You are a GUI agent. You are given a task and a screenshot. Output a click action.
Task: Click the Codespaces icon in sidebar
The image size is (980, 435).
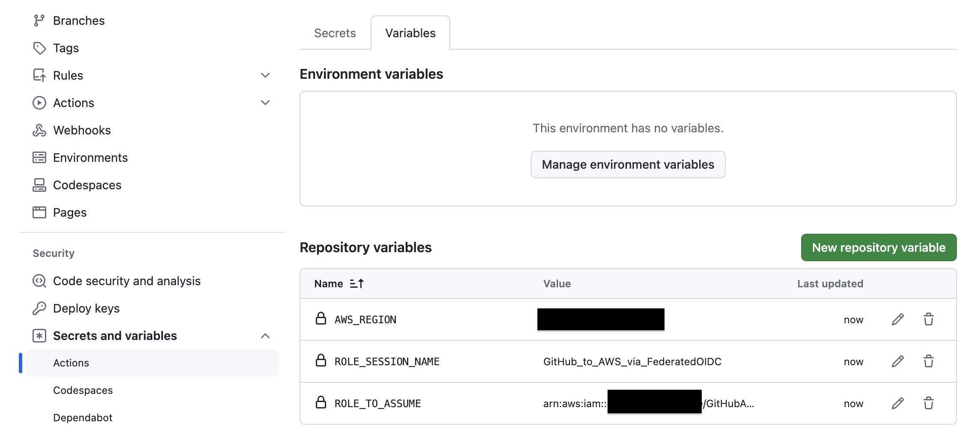coord(40,185)
